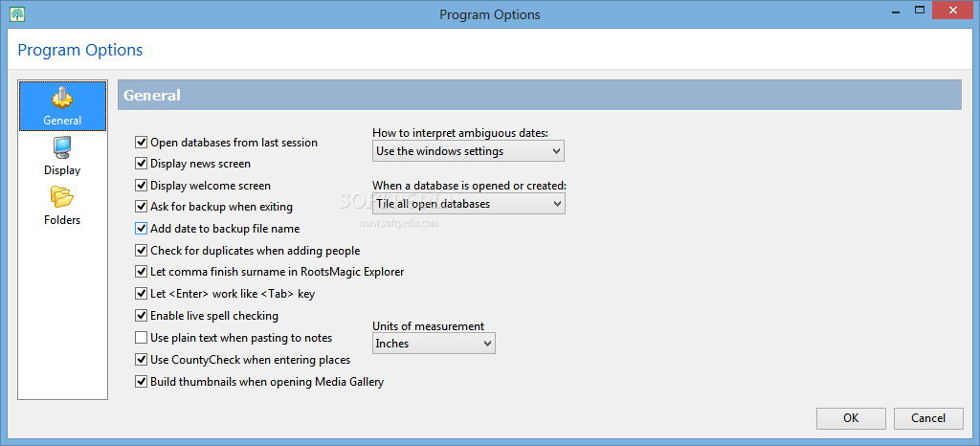This screenshot has height=446, width=980.
Task: Click 'How to interpret ambiguous dates:' label
Action: [460, 132]
